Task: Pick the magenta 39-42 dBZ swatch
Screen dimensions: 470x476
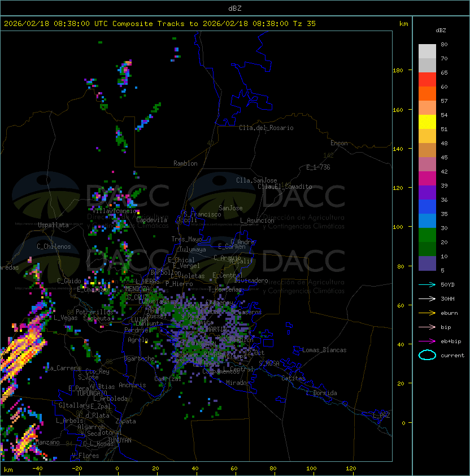Action: click(427, 178)
